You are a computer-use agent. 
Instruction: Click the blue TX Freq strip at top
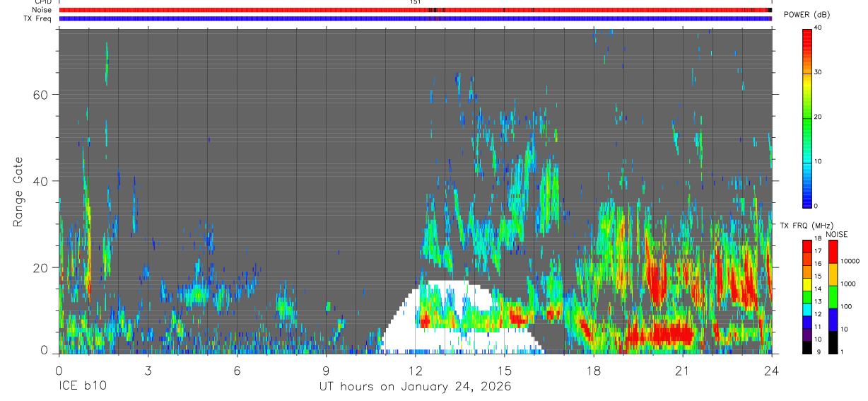click(415, 18)
